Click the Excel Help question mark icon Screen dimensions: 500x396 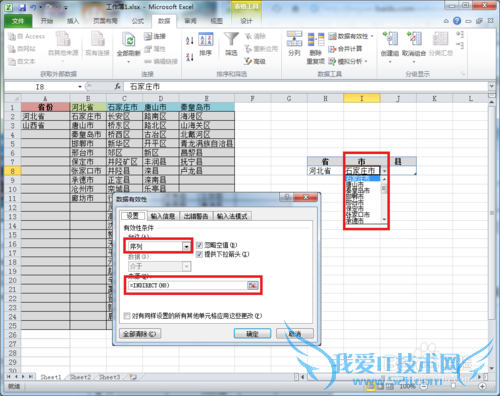click(x=457, y=21)
